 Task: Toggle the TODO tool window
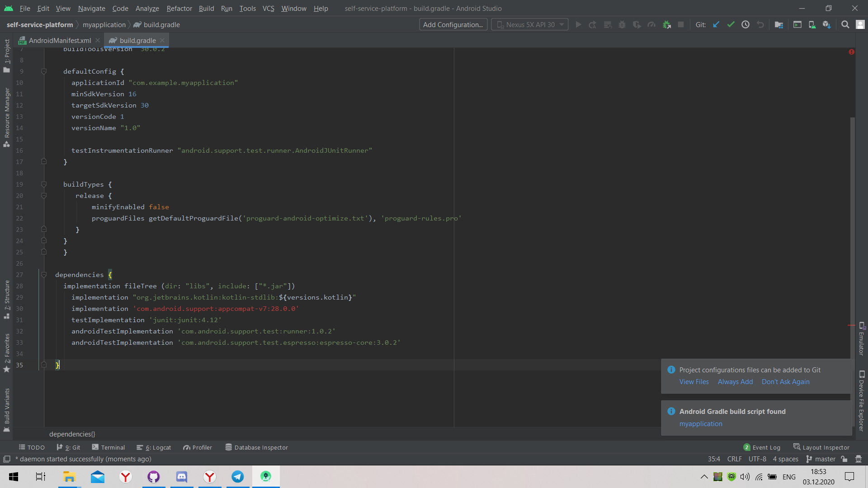[x=32, y=447]
